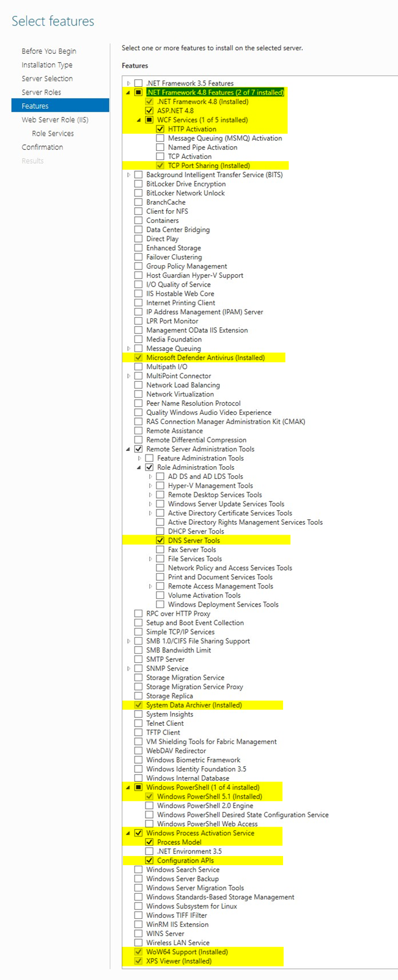Collapse .NET Framework 4.8 Features node
Screen dimensions: 398x980
pos(128,92)
